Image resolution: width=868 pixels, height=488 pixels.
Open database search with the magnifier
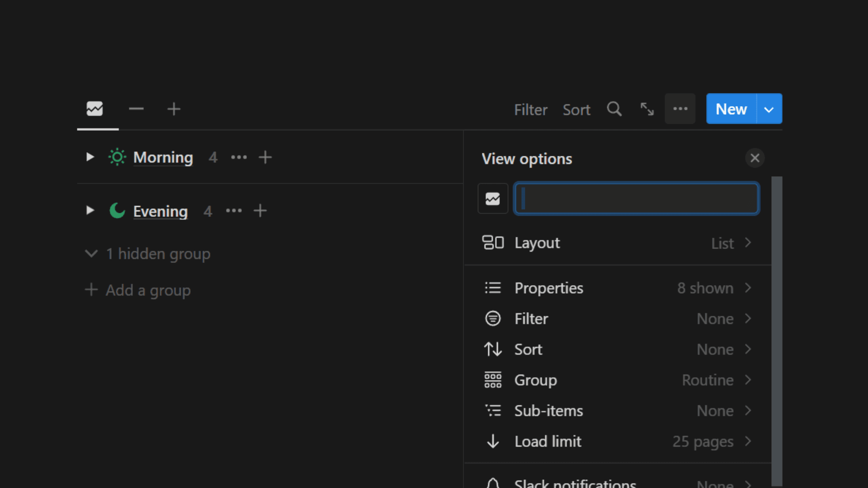point(614,109)
